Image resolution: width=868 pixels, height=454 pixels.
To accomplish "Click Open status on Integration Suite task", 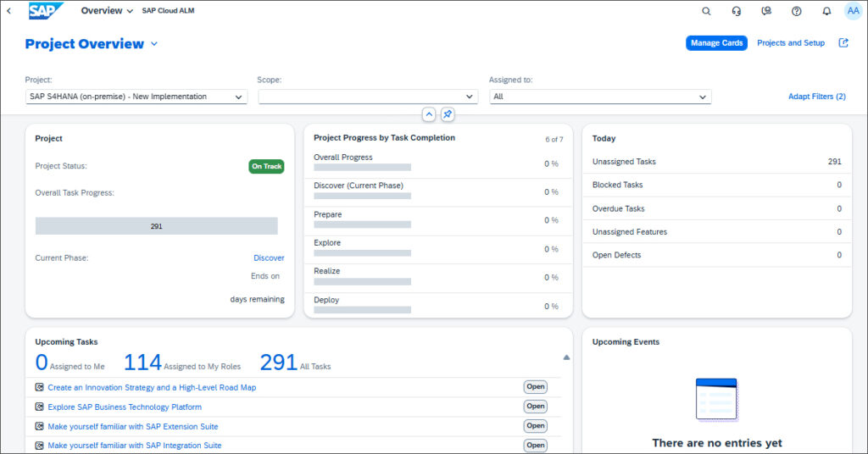I will [x=536, y=446].
